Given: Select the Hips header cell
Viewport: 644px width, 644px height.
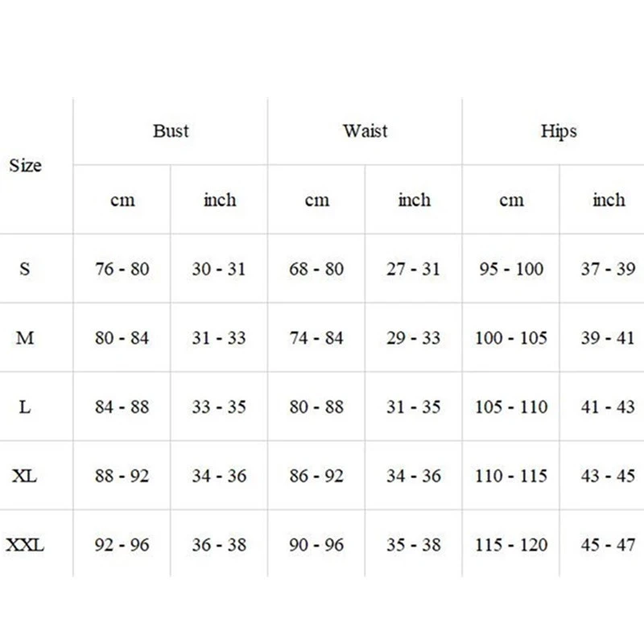Looking at the screenshot, I should [559, 130].
